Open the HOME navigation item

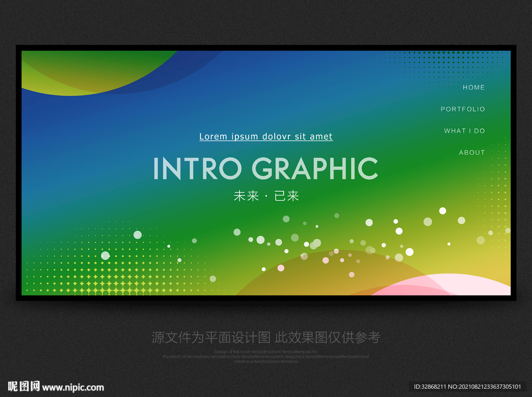click(474, 87)
